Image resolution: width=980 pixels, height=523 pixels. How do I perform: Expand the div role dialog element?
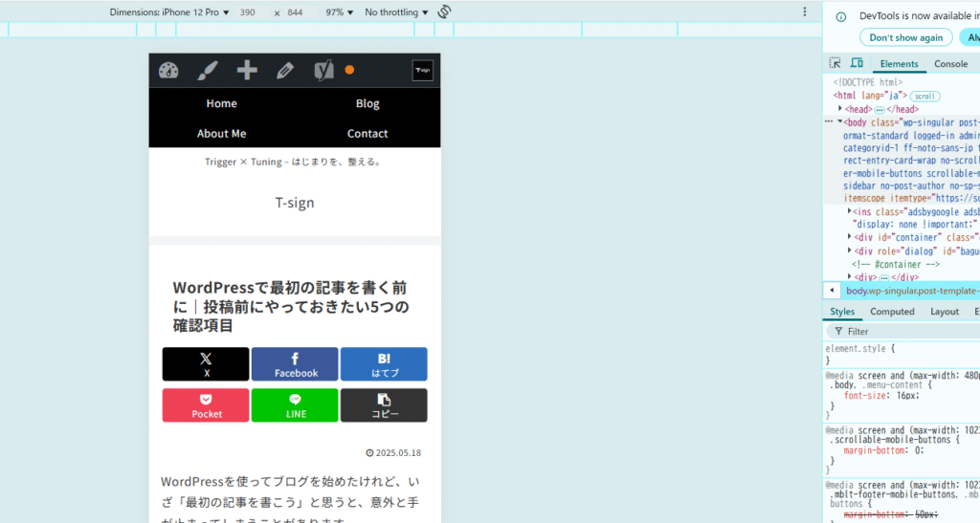point(850,251)
